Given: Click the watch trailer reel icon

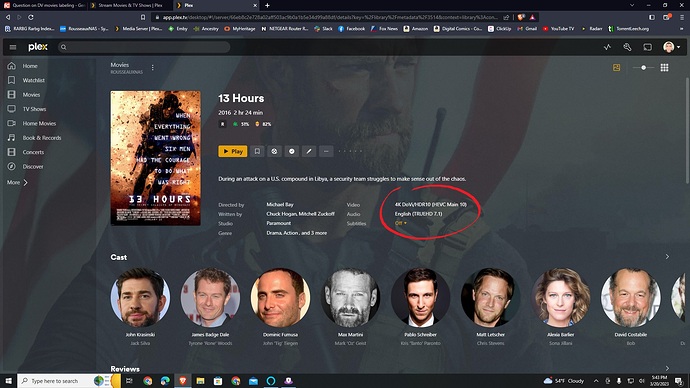Looking at the screenshot, I should click(274, 151).
